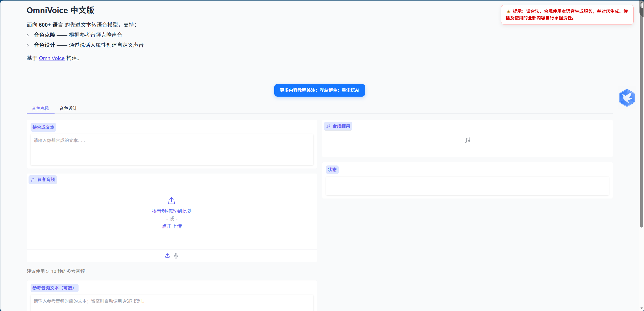Screen dimensions: 644x311
Task: Click the 待合成文本 label
Action: [x=43, y=127]
